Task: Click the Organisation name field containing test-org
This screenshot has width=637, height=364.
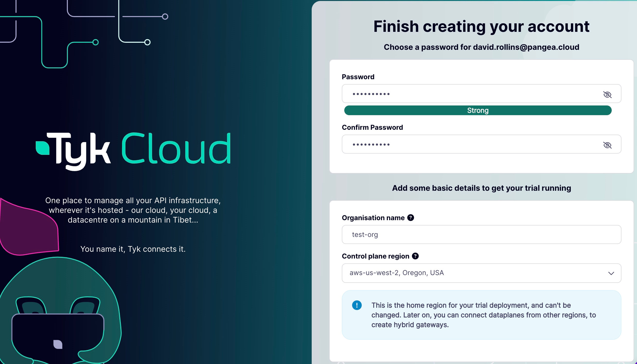Action: [481, 234]
